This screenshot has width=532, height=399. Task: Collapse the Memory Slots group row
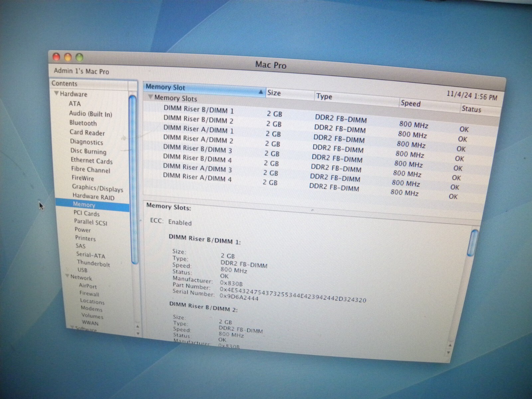click(x=151, y=97)
